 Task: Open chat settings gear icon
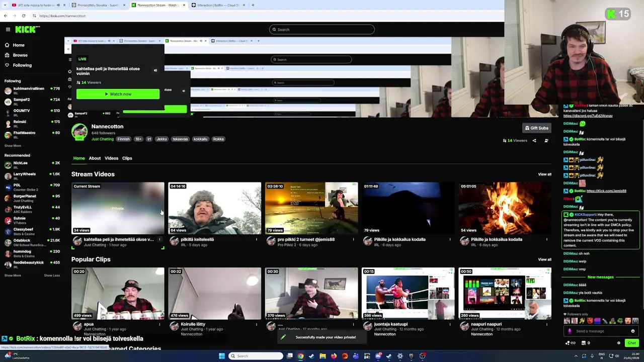[x=619, y=343]
